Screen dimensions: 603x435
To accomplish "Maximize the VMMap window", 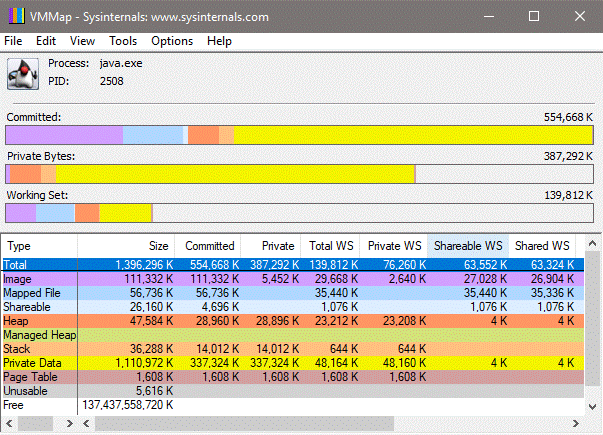I will click(x=533, y=17).
